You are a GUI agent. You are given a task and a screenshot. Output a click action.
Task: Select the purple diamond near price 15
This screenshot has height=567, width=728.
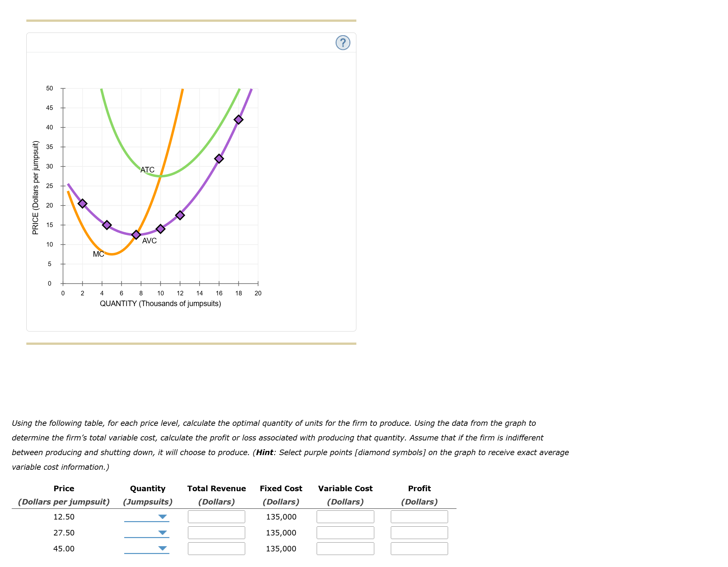(x=107, y=225)
